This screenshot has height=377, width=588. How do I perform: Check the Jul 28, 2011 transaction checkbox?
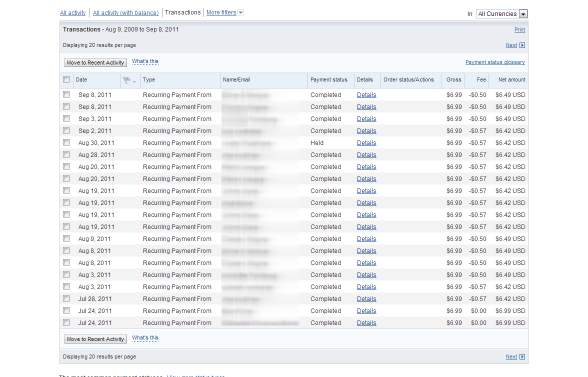click(66, 298)
